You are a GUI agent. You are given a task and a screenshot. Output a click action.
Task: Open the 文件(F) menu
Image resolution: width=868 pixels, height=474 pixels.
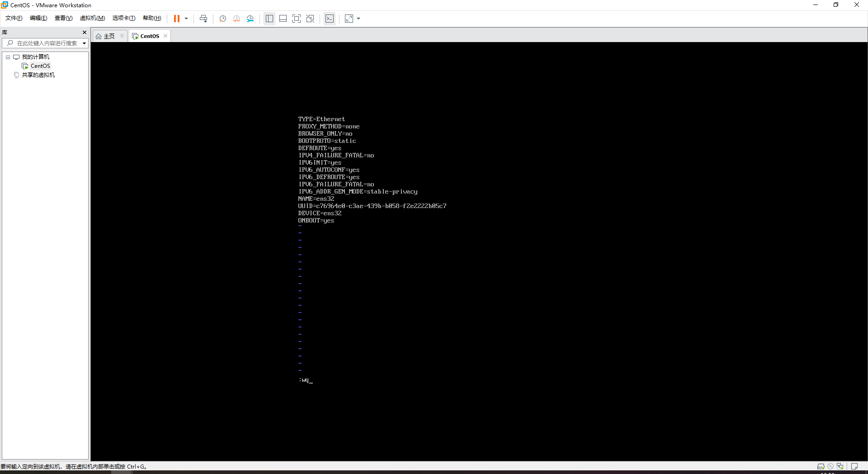tap(14, 18)
